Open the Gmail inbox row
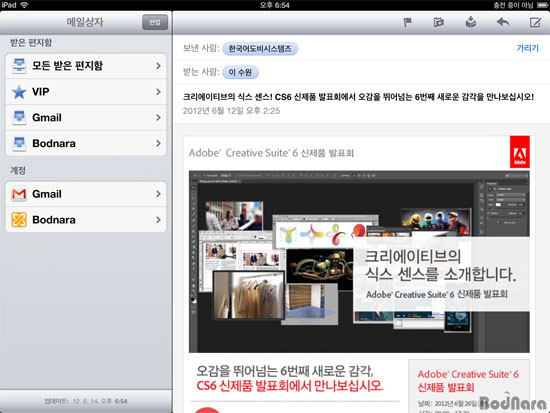 pos(86,118)
